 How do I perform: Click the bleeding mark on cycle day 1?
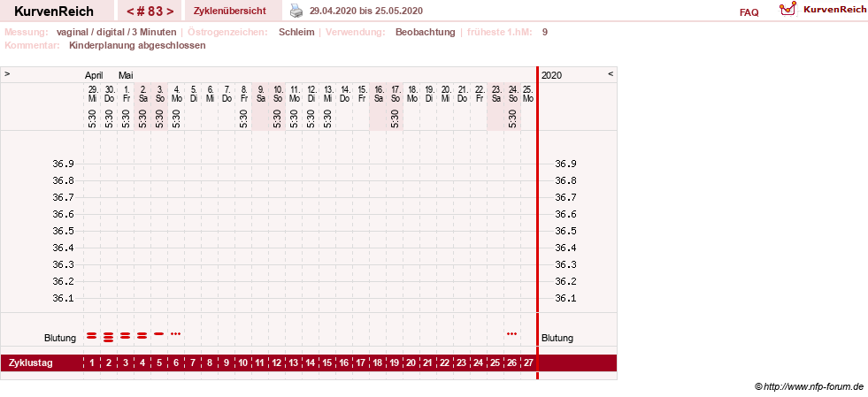92,335
